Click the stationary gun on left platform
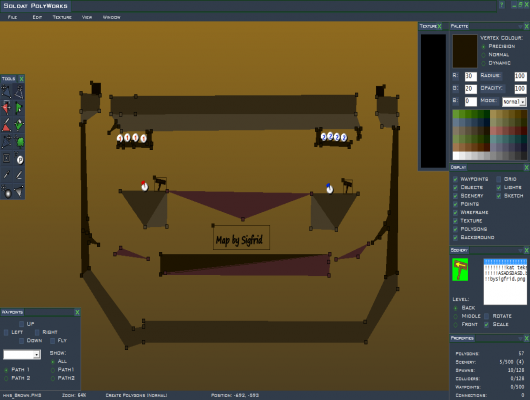Image resolution: width=530 pixels, height=400 pixels. pyautogui.click(x=160, y=183)
